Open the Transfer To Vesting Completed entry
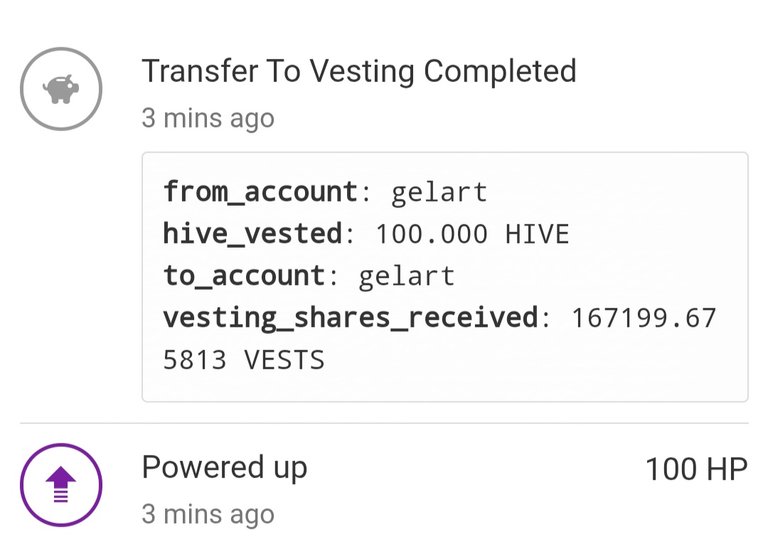The width and height of the screenshot is (768, 553). point(359,71)
